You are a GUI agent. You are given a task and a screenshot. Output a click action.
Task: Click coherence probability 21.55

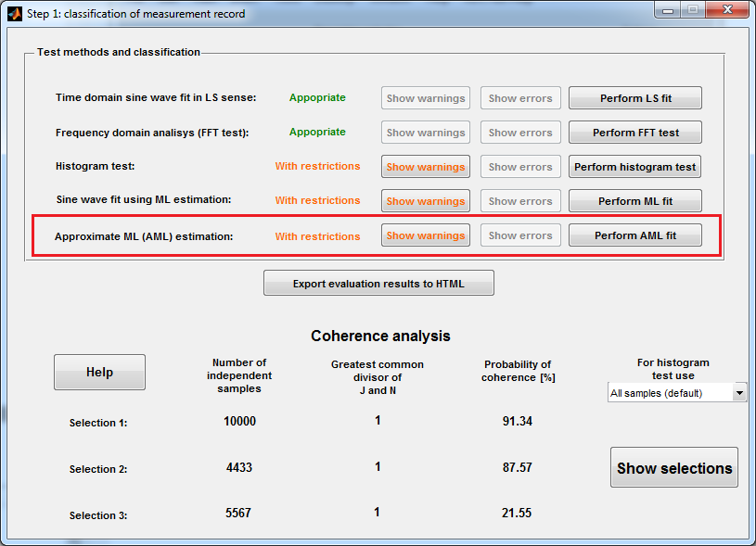[517, 513]
